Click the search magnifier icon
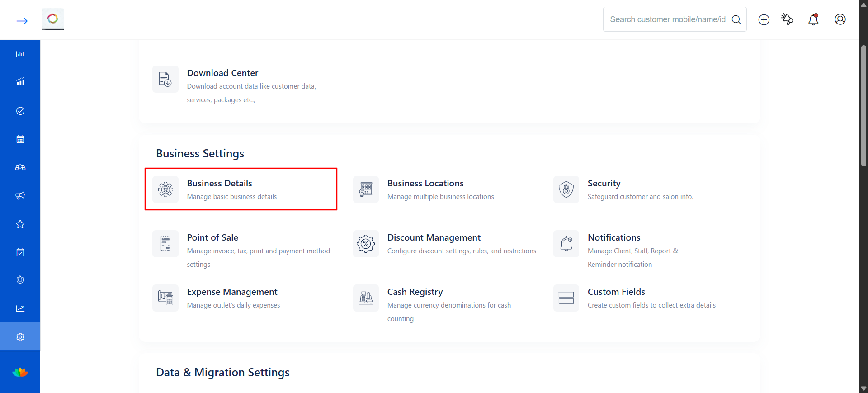This screenshot has width=868, height=393. coord(736,19)
